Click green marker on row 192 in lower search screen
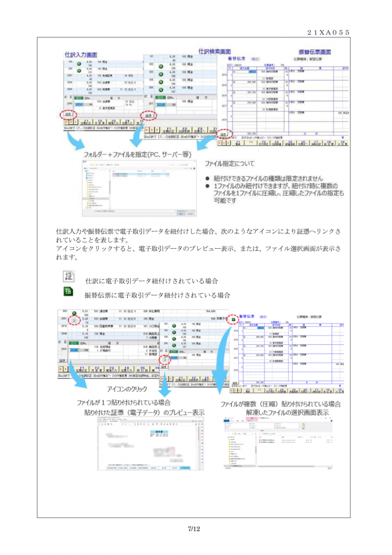The width and height of the screenshot is (392, 555). pos(174,326)
